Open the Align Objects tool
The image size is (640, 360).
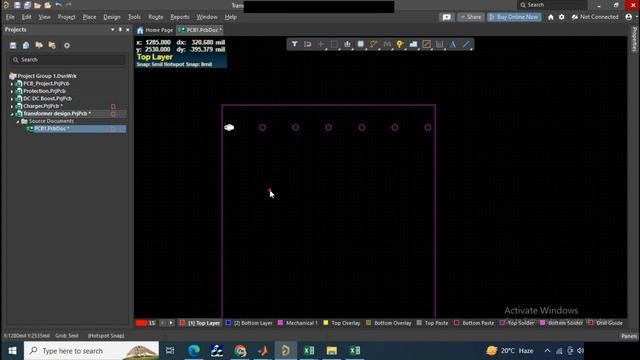347,44
